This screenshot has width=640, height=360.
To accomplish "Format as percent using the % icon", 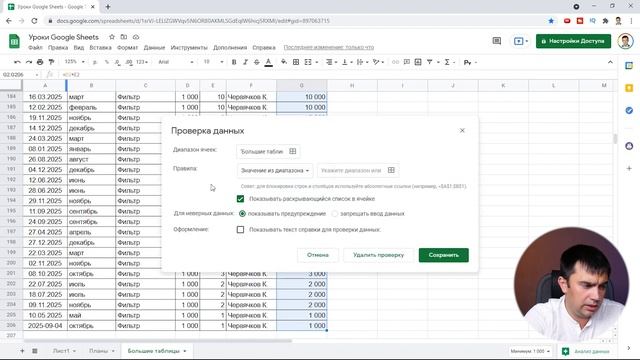I will 107,62.
